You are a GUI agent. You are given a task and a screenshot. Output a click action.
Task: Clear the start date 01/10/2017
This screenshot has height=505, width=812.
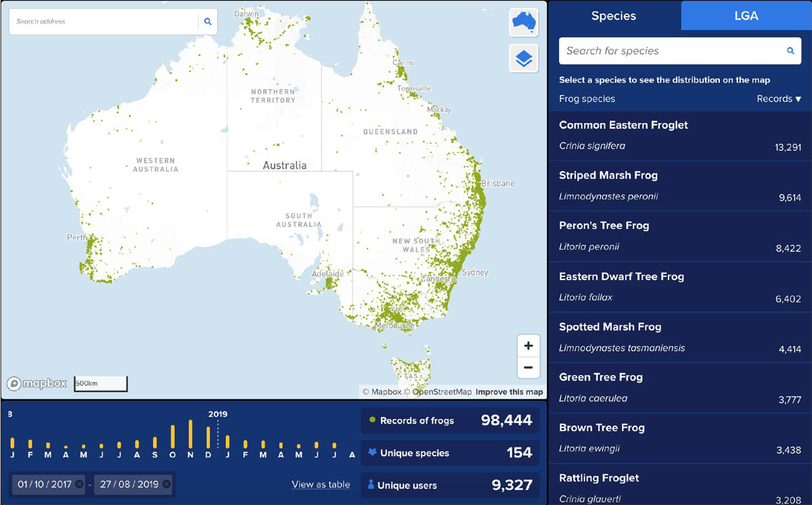(x=79, y=484)
